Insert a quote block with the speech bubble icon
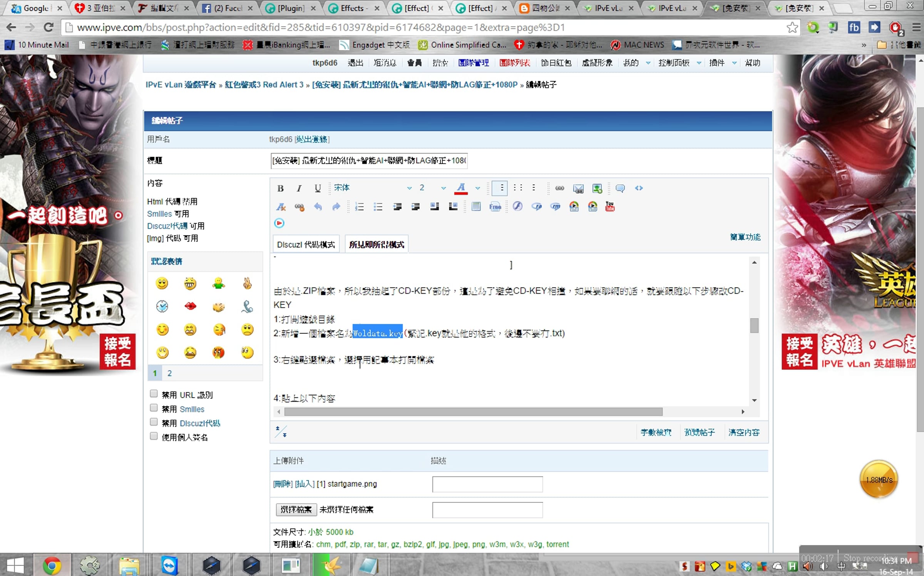The height and width of the screenshot is (576, 924). coord(620,188)
